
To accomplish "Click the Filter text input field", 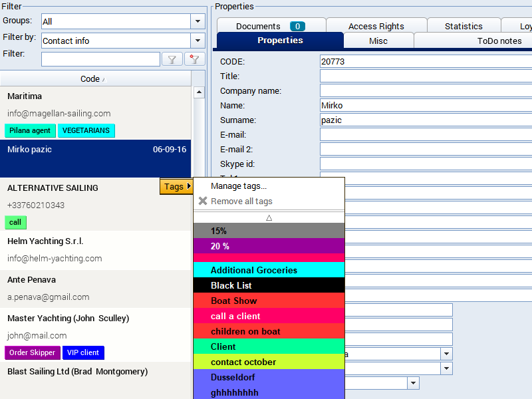I will click(100, 59).
